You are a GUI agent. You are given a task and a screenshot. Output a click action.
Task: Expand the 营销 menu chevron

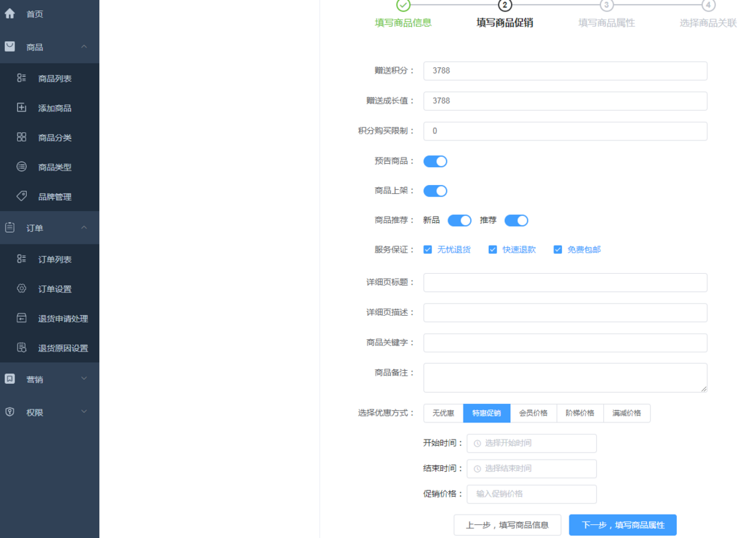click(x=84, y=378)
